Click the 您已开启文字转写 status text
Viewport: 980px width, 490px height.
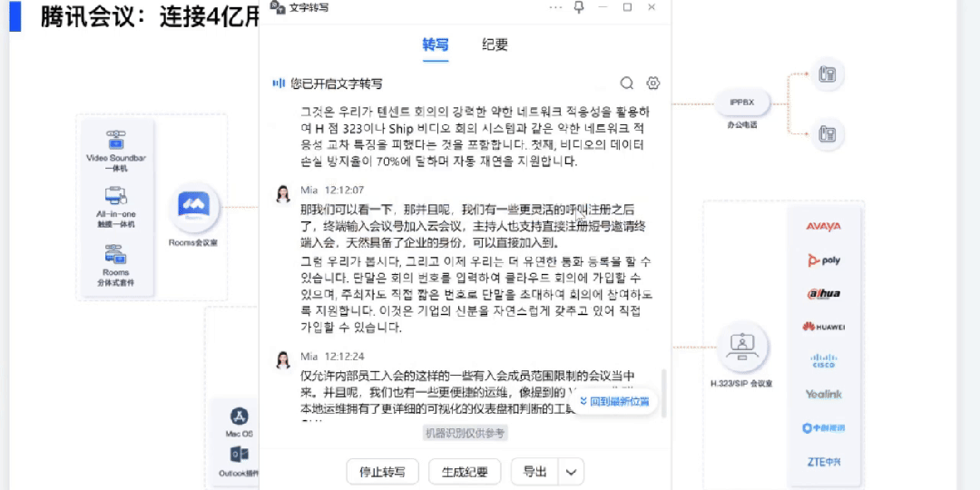point(337,83)
